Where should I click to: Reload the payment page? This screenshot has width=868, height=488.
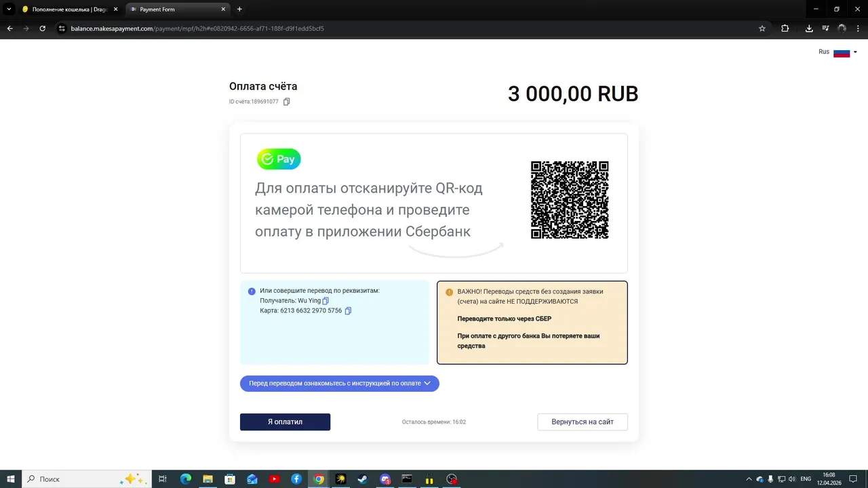click(43, 28)
